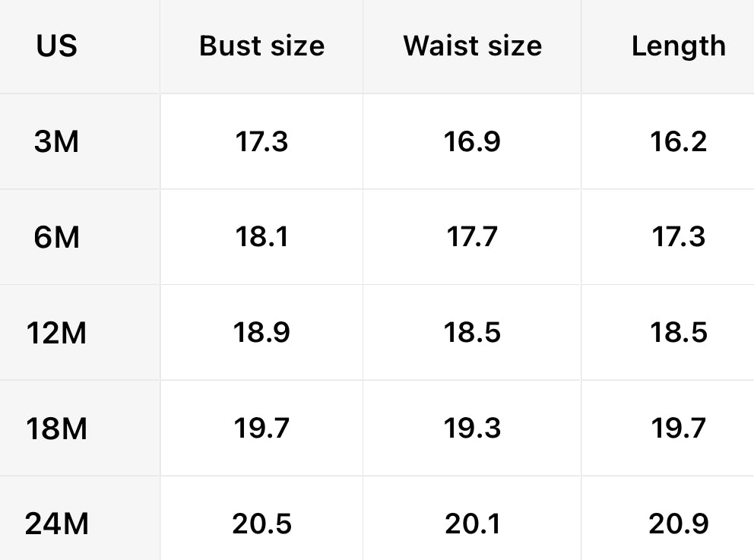Select the 18M waist size value 19.3

click(x=472, y=429)
